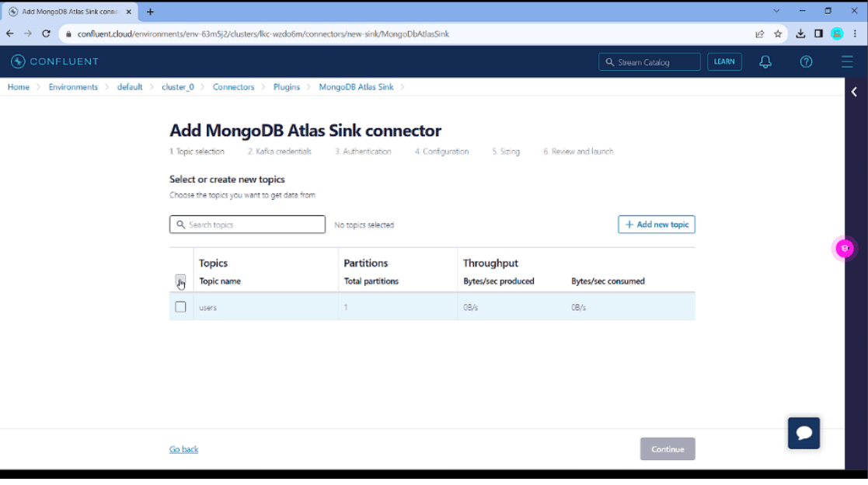Click the plus icon on Add new topic
Image resolution: width=868 pixels, height=485 pixels.
(x=629, y=224)
